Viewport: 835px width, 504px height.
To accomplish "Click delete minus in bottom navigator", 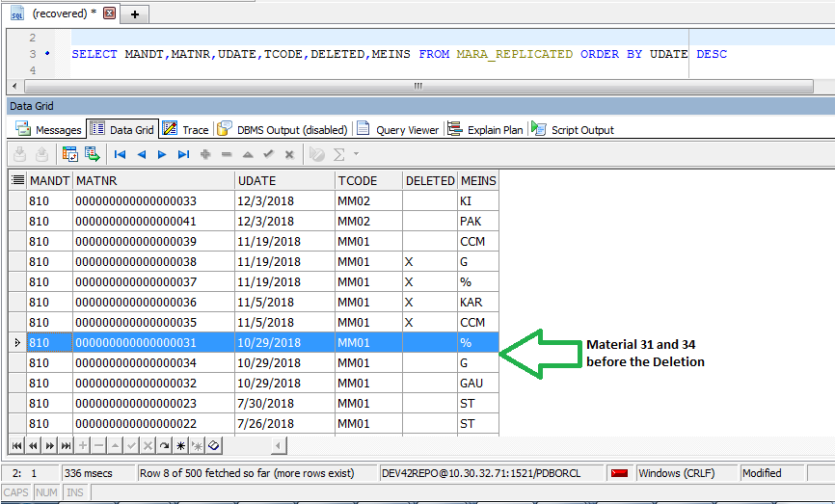I will point(99,445).
